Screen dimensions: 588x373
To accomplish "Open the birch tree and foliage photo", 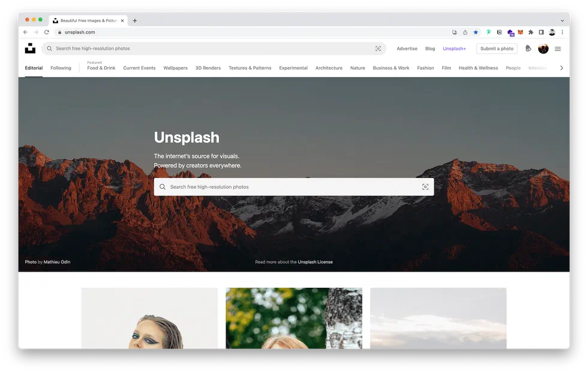I will coord(294,318).
